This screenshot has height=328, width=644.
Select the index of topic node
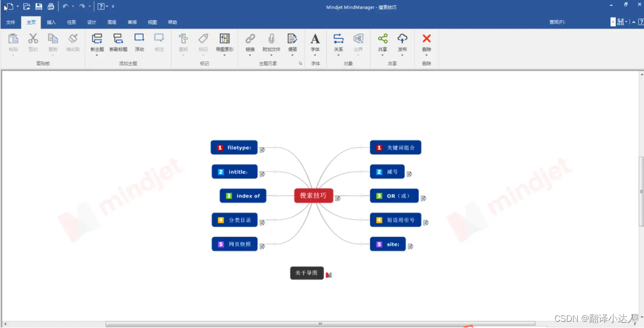click(243, 196)
